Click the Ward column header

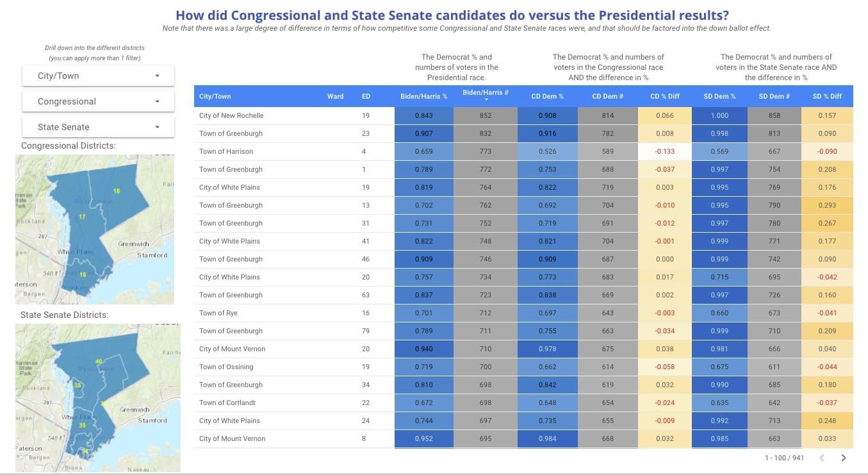(335, 96)
